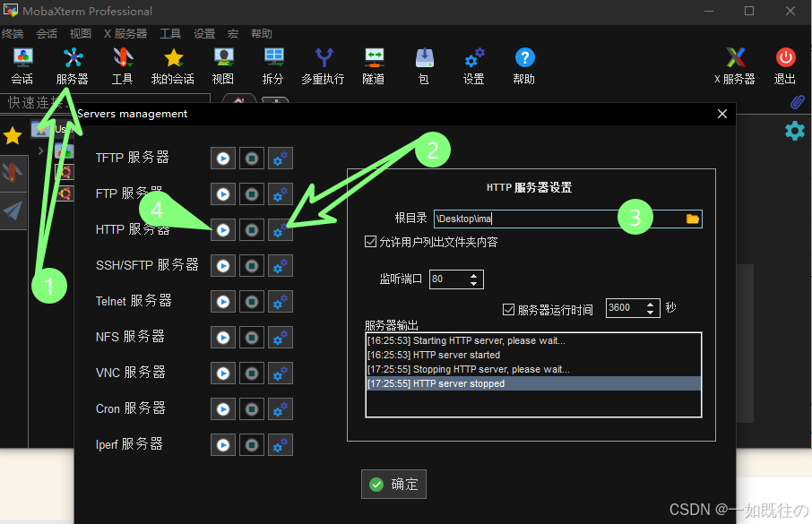Start the Telnet server
This screenshot has height=524, width=812.
click(223, 301)
